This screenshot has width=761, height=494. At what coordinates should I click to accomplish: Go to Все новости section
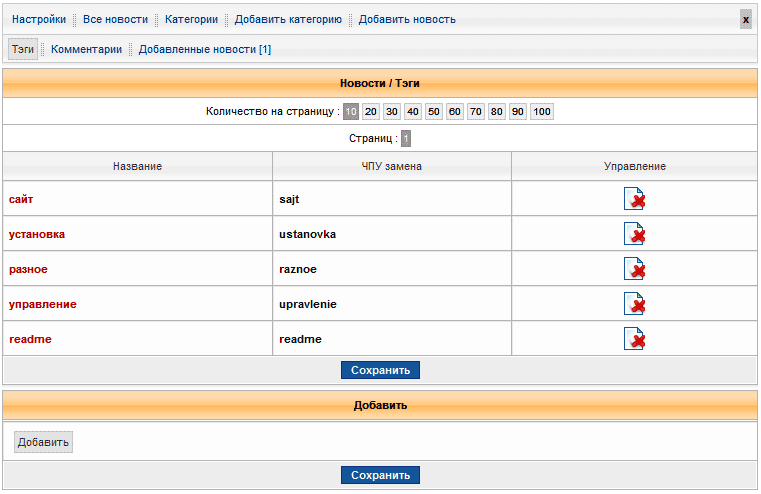[x=115, y=19]
